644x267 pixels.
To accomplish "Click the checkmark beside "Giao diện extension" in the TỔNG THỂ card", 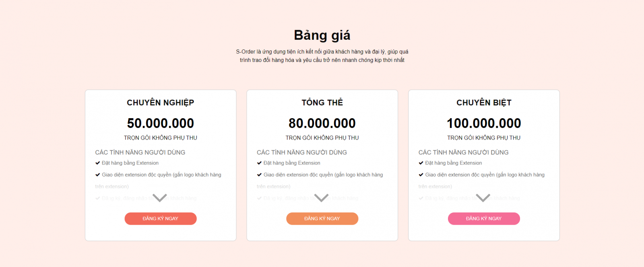I will [259, 175].
